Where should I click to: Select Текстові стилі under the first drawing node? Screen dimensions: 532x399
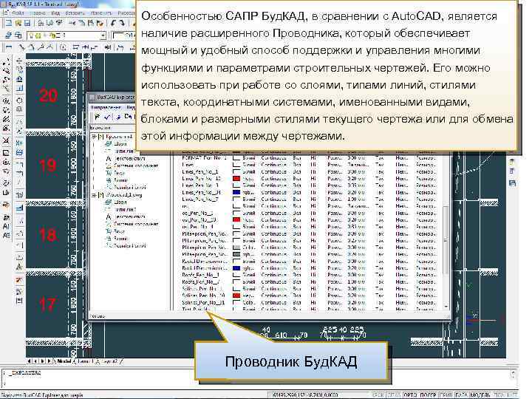click(129, 158)
